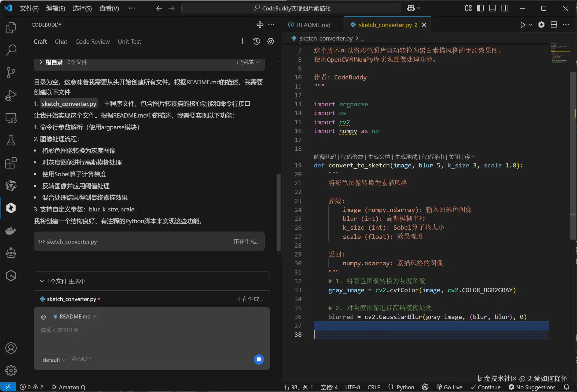Image resolution: width=577 pixels, height=392 pixels.
Task: Switch to the Chat tab
Action: click(x=61, y=42)
